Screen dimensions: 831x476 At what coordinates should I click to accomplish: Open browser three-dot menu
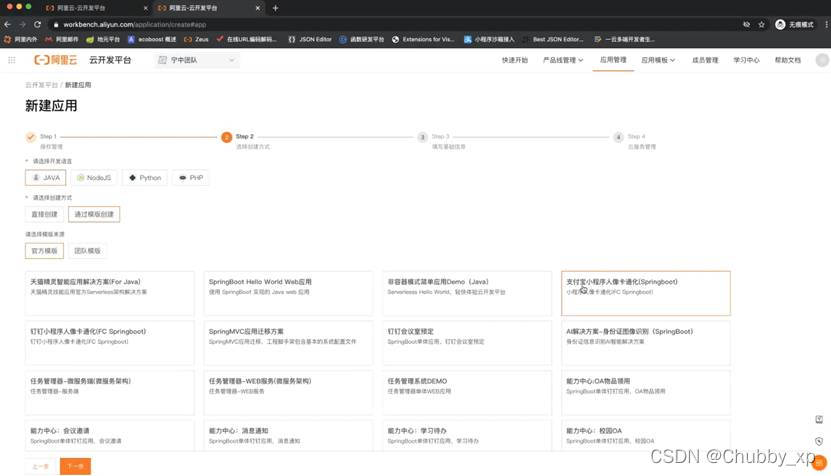point(826,24)
